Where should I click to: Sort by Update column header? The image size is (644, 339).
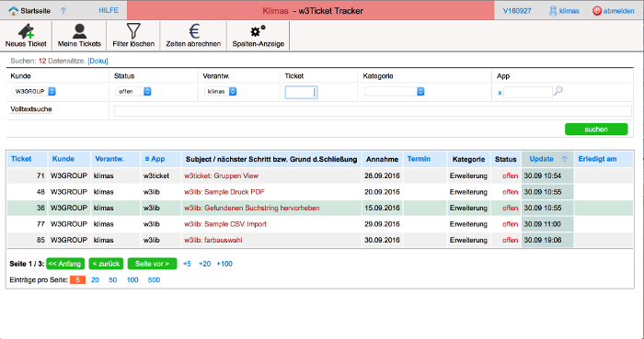(541, 159)
